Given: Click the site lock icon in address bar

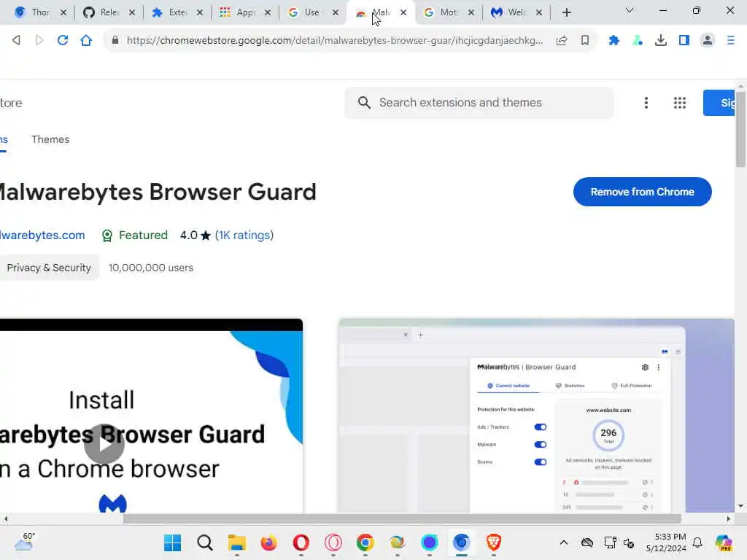Looking at the screenshot, I should pos(115,41).
